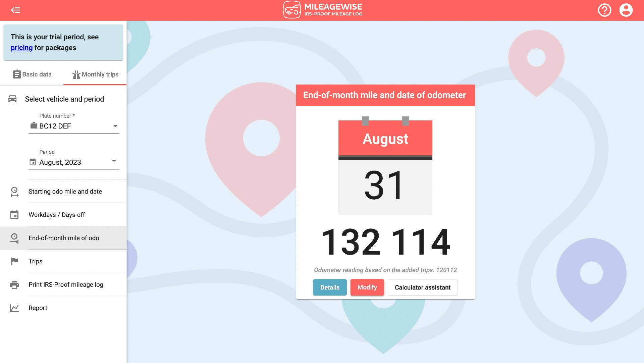Click the help question mark icon
Screen dimensions: 644x363
pos(604,10)
